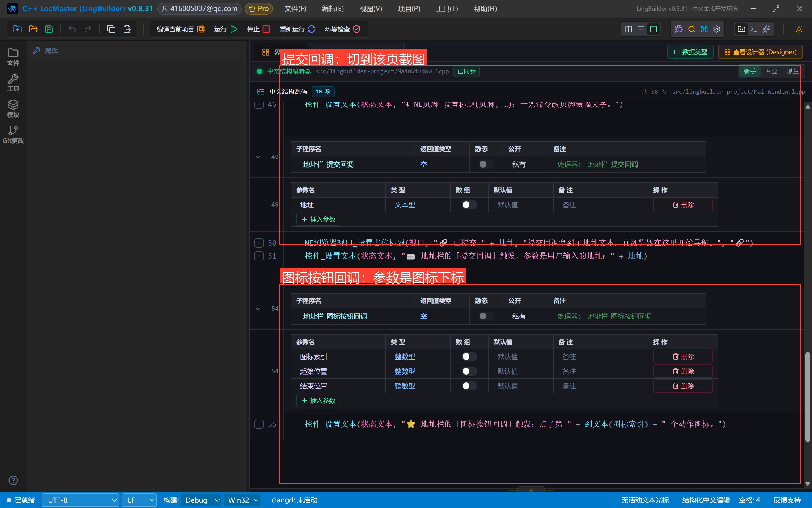Click the help question mark icon
This screenshot has height=508, width=812.
pos(13,480)
